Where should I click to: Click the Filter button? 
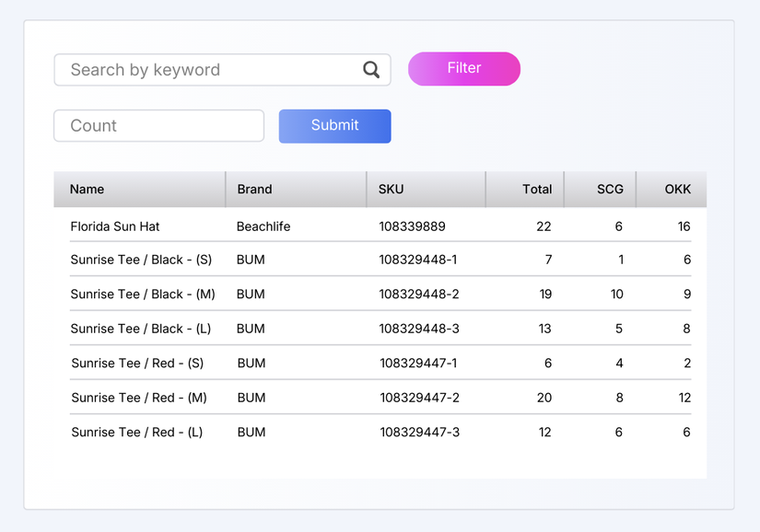463,68
